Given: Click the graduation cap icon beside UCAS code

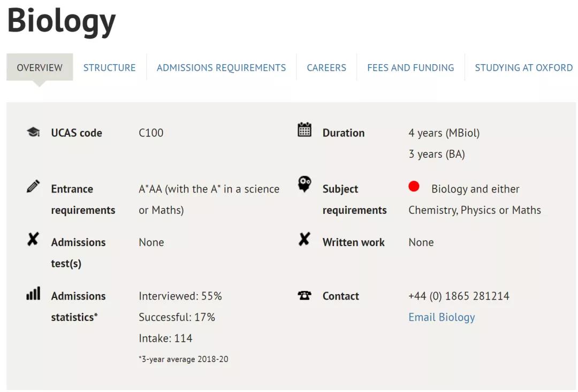Looking at the screenshot, I should click(34, 132).
